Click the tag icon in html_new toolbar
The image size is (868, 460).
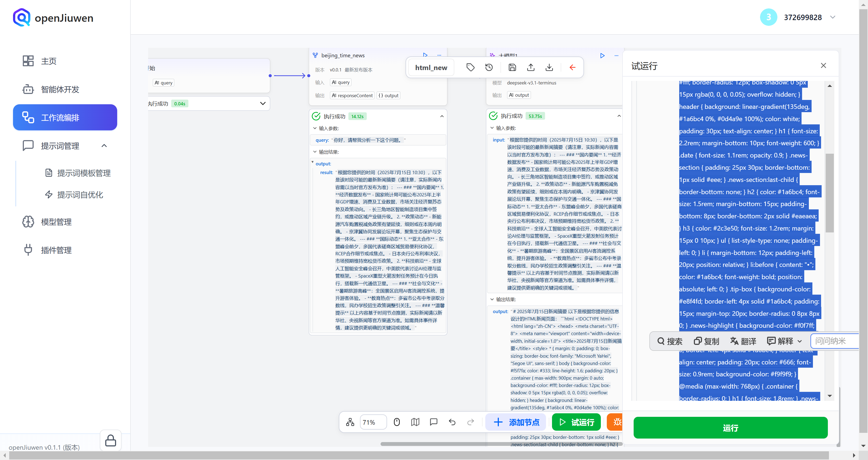pos(470,67)
